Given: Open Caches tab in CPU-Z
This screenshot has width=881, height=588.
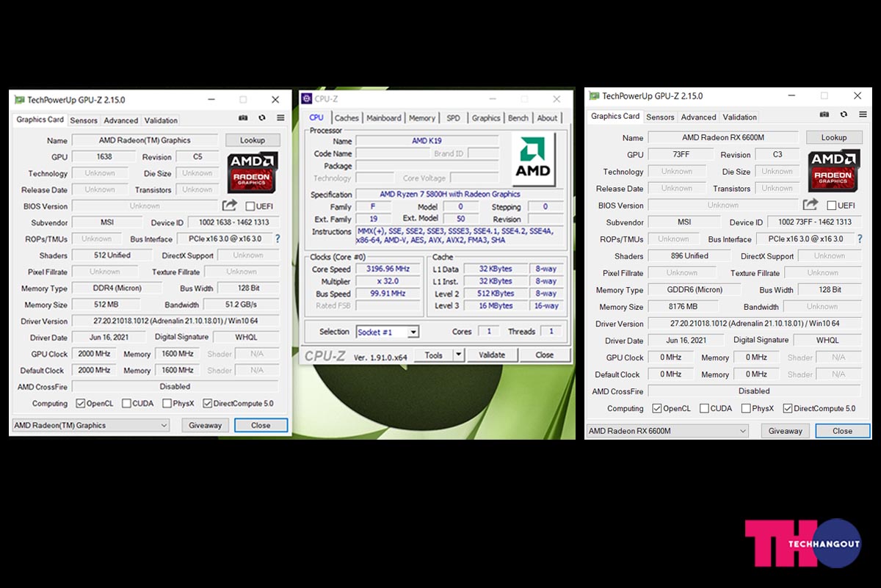Looking at the screenshot, I should click(347, 117).
